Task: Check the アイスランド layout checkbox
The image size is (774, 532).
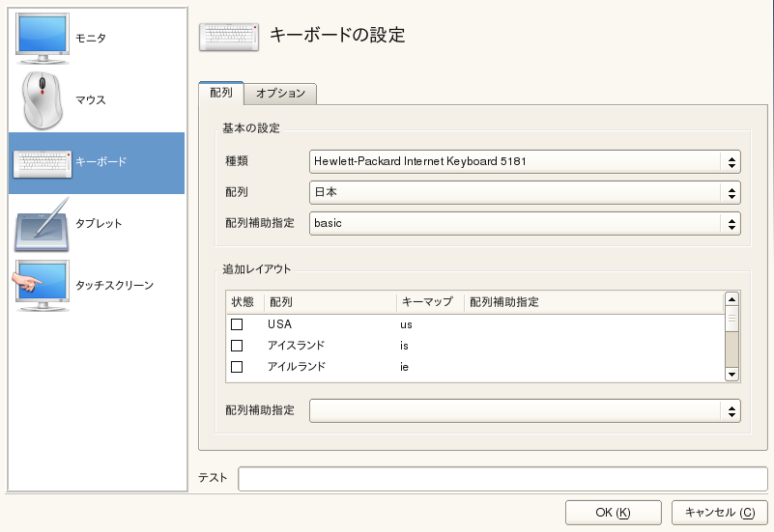Action: tap(237, 346)
